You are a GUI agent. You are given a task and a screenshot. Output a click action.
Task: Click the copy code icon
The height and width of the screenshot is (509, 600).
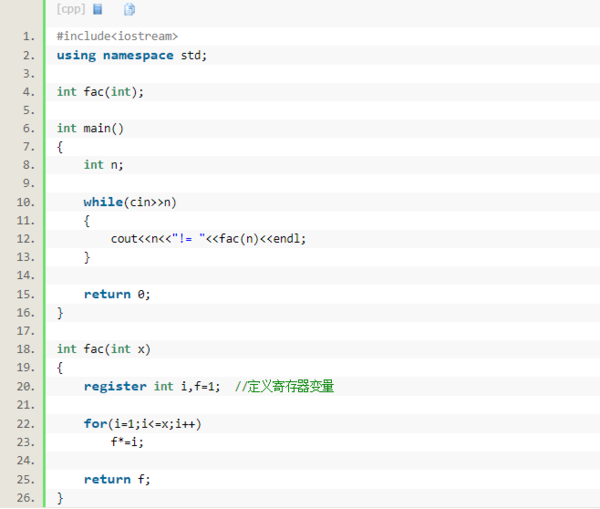tap(129, 9)
